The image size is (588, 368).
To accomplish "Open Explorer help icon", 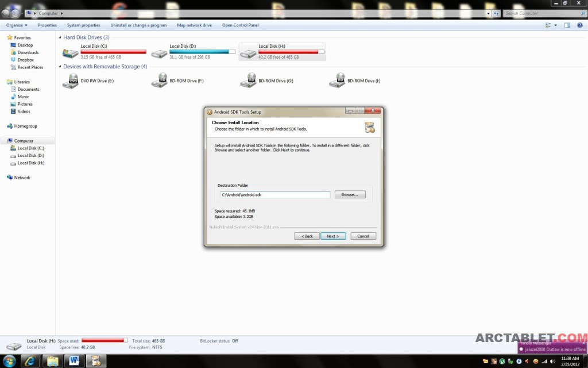I will (580, 25).
